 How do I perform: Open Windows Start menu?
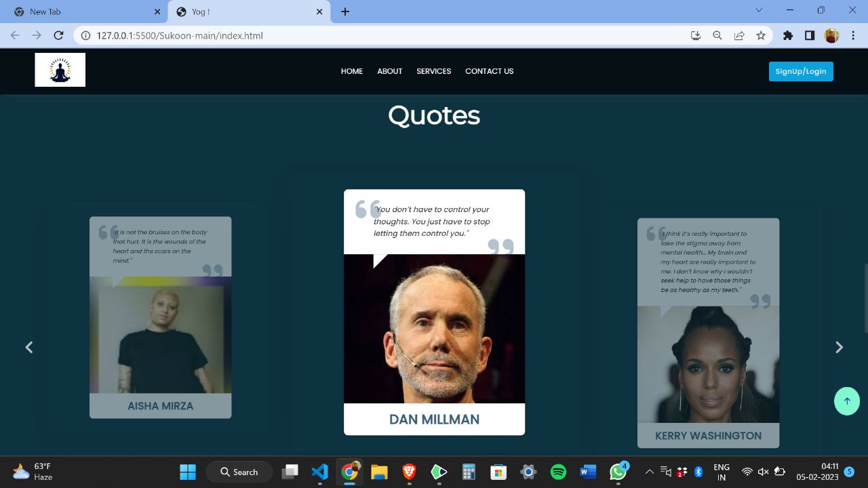pyautogui.click(x=188, y=472)
